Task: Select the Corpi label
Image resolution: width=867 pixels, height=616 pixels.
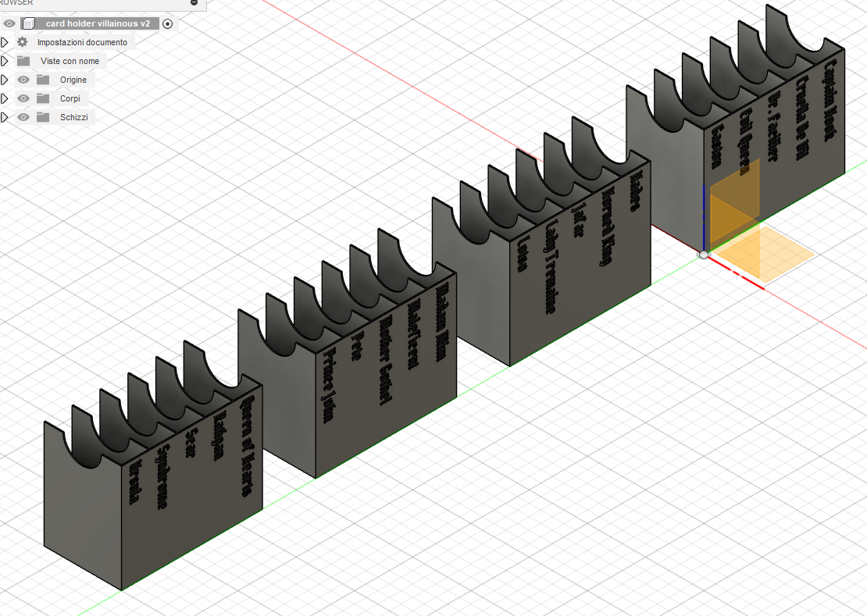Action: (x=70, y=99)
